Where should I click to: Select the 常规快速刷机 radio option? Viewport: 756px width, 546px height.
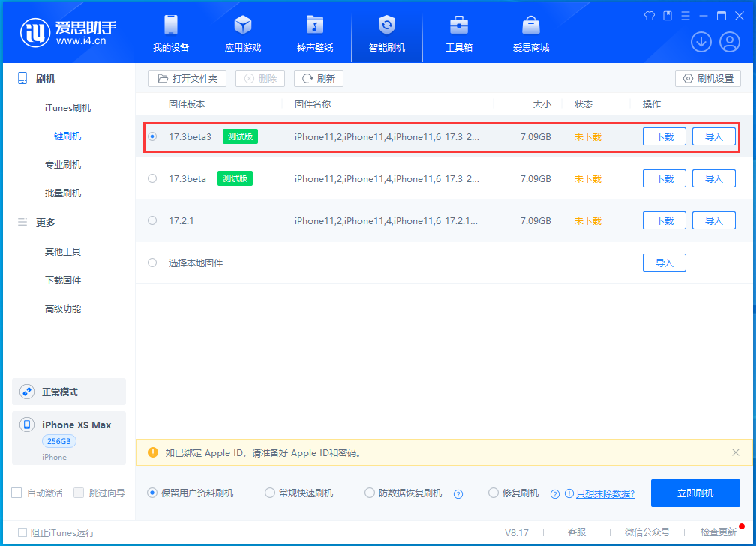(270, 493)
